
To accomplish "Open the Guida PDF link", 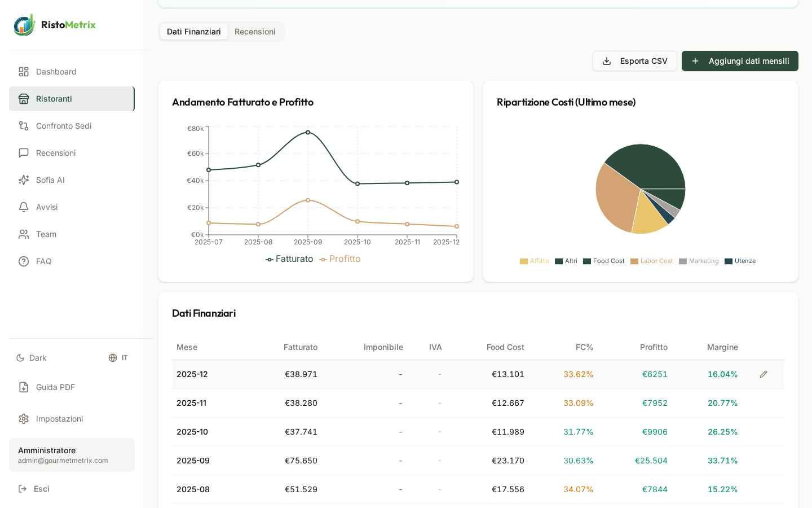I will 72,387.
